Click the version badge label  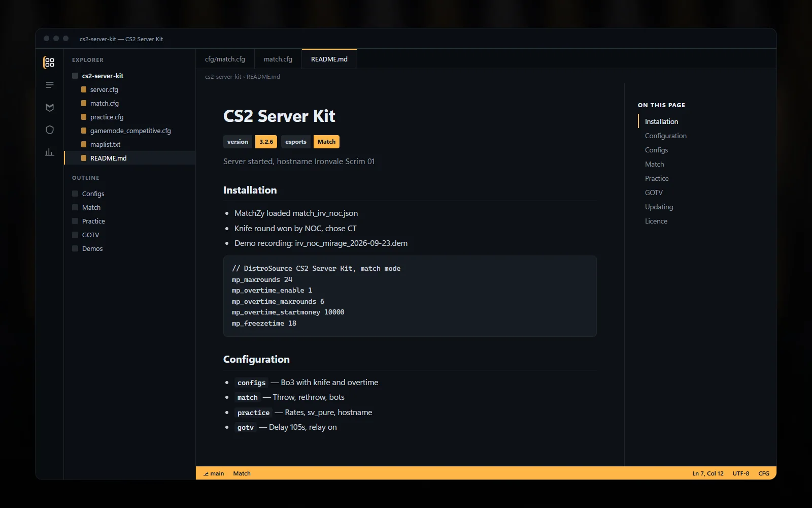point(238,142)
